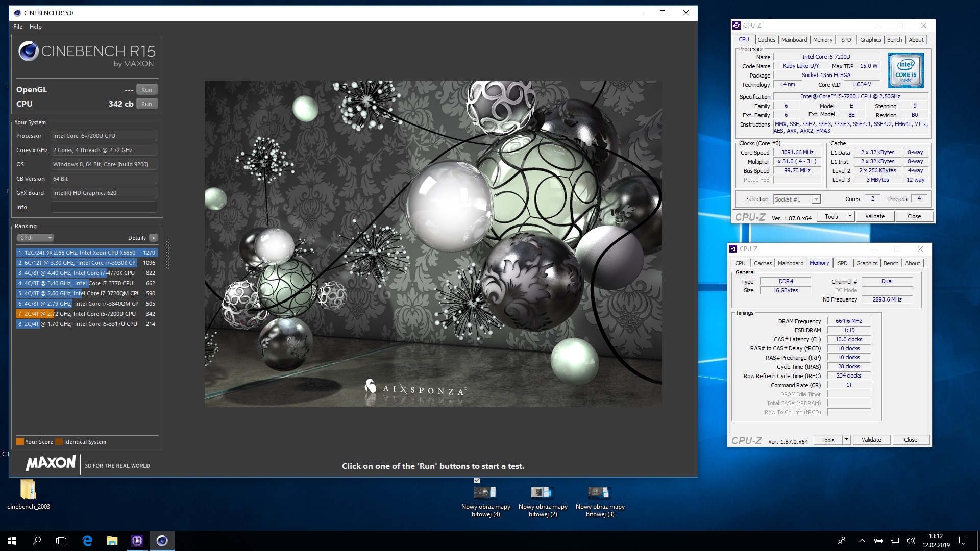Viewport: 980px width, 551px height.
Task: Open Caches tab in top CPU-Z window
Action: pyautogui.click(x=766, y=40)
